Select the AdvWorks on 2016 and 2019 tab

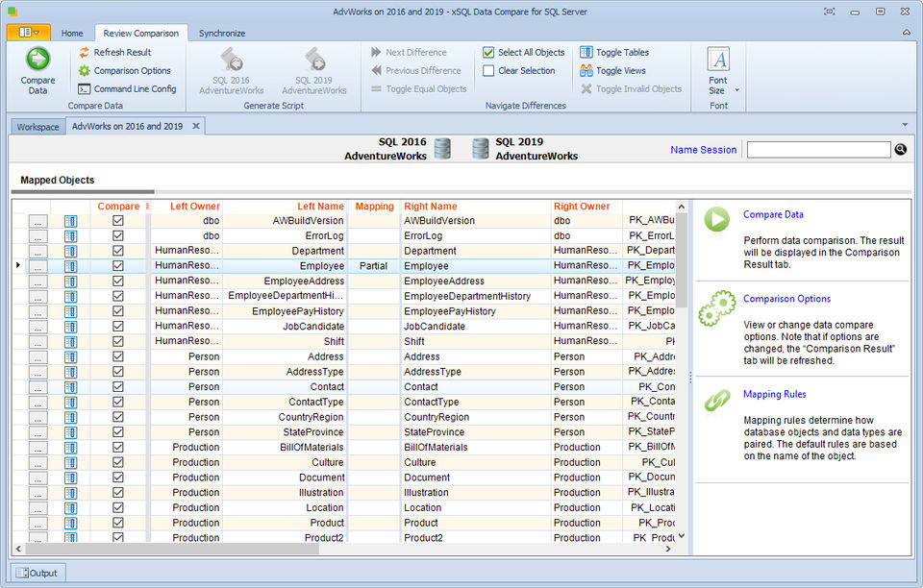tap(127, 126)
